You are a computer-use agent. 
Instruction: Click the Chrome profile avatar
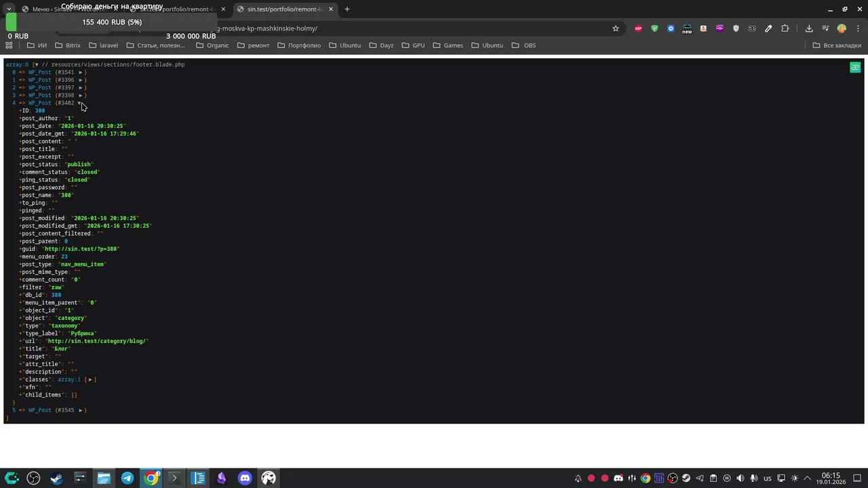coord(842,28)
